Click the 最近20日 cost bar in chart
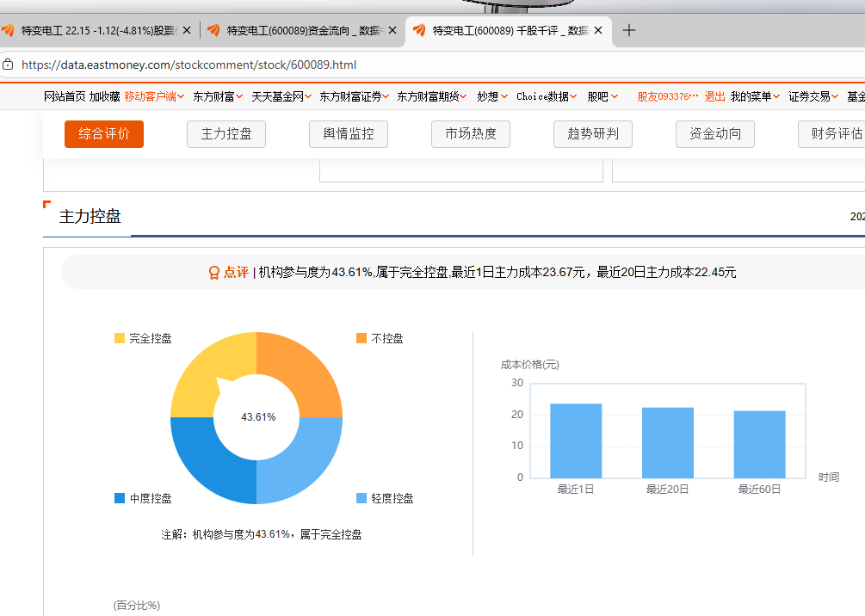This screenshot has height=616, width=865. point(667,442)
